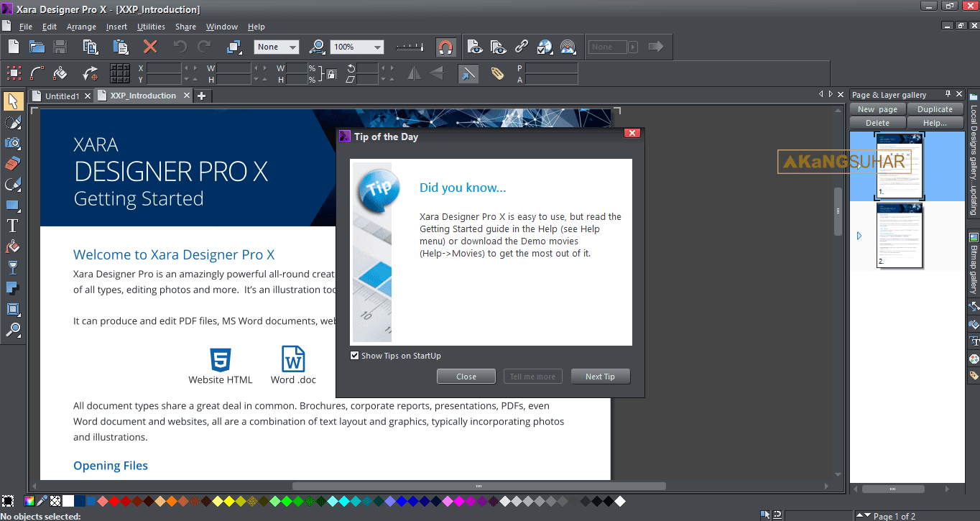
Task: Click the New page button
Action: (877, 109)
